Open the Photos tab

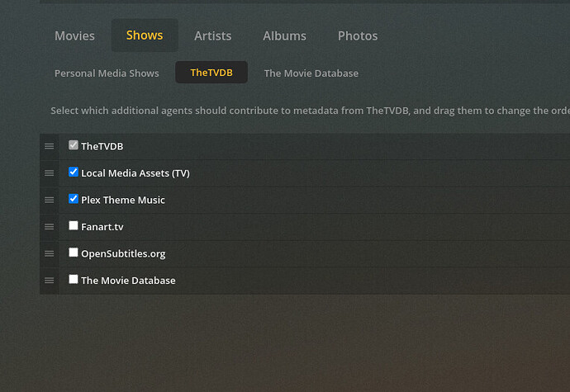point(358,35)
